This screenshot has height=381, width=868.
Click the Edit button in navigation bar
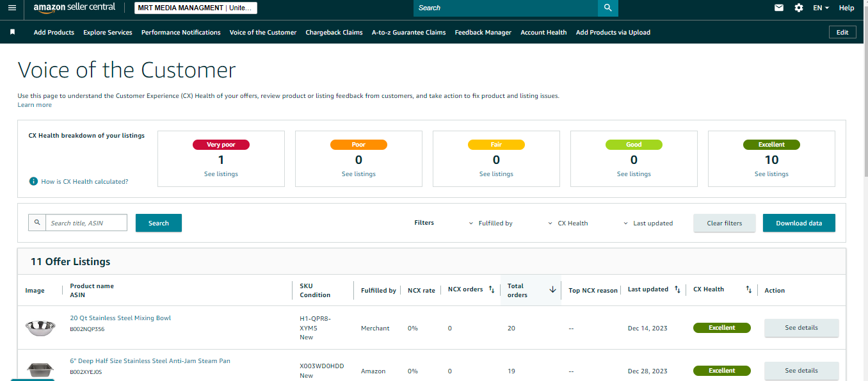point(842,32)
